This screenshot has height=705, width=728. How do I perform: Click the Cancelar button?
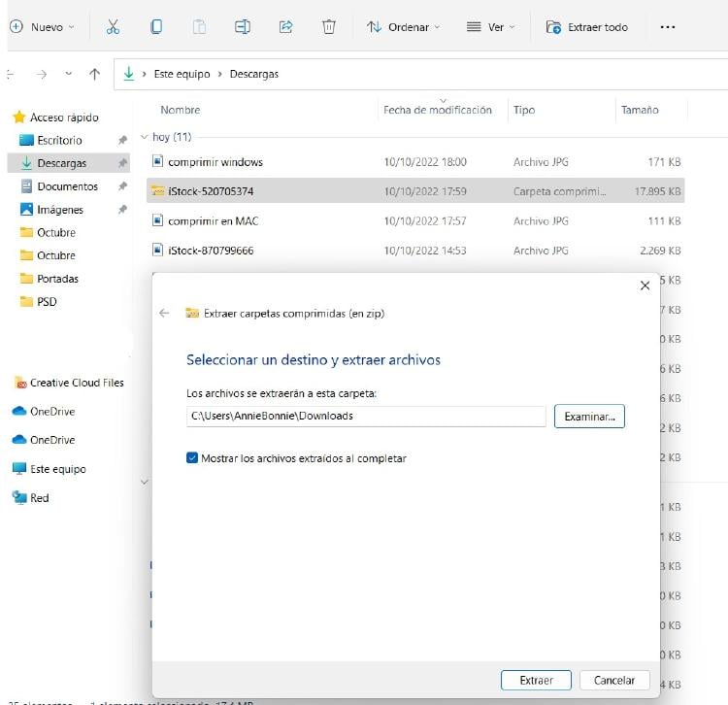click(x=614, y=681)
